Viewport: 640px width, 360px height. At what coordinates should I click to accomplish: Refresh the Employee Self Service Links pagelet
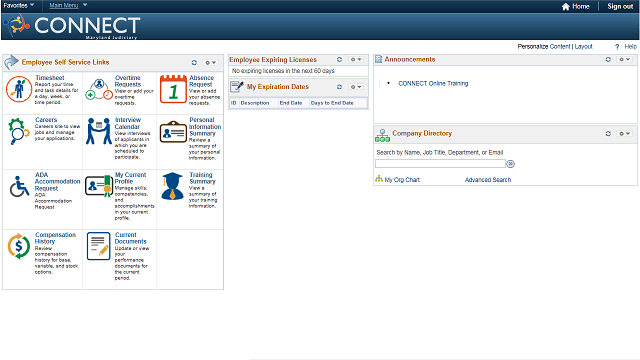[x=194, y=62]
